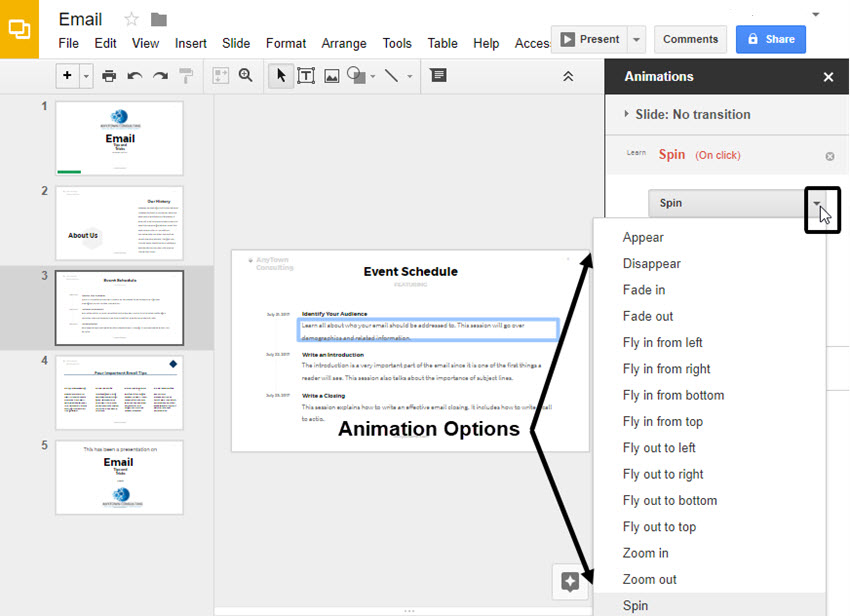Select slide 5 thumbnail
Image resolution: width=850 pixels, height=616 pixels.
pyautogui.click(x=119, y=478)
